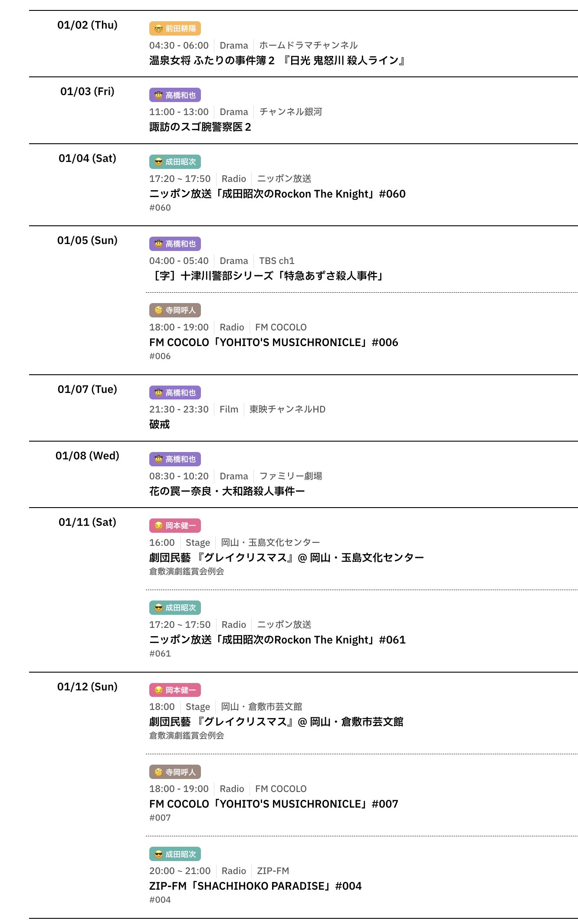Click the emoji on the 寺岡呼人 badge above MUSICHRONICLE #007
The height and width of the screenshot is (924, 578).
point(158,772)
